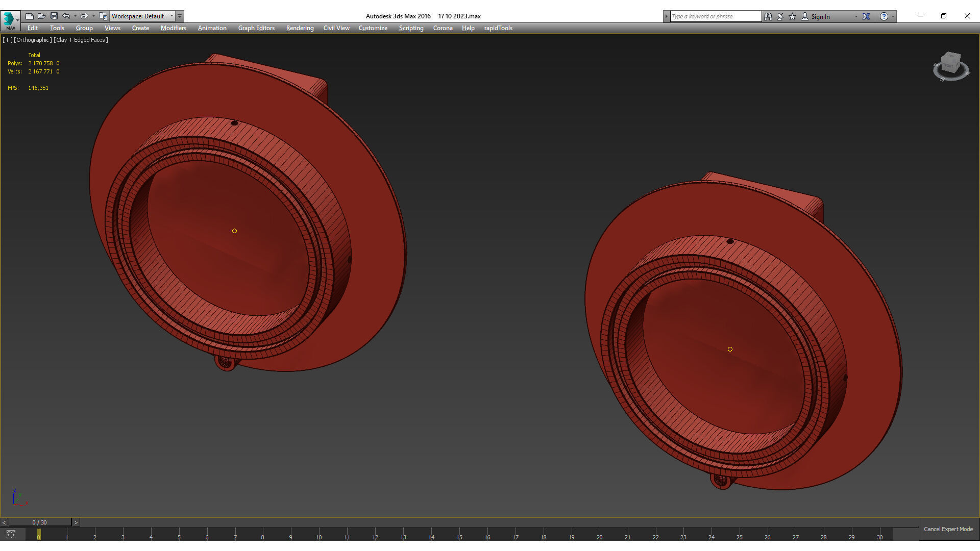980x551 pixels.
Task: Open the Workspace: Default dropdown
Action: point(142,16)
